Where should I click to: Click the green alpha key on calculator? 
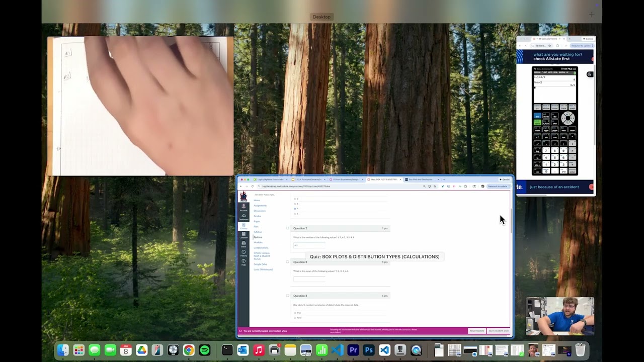coord(537,122)
